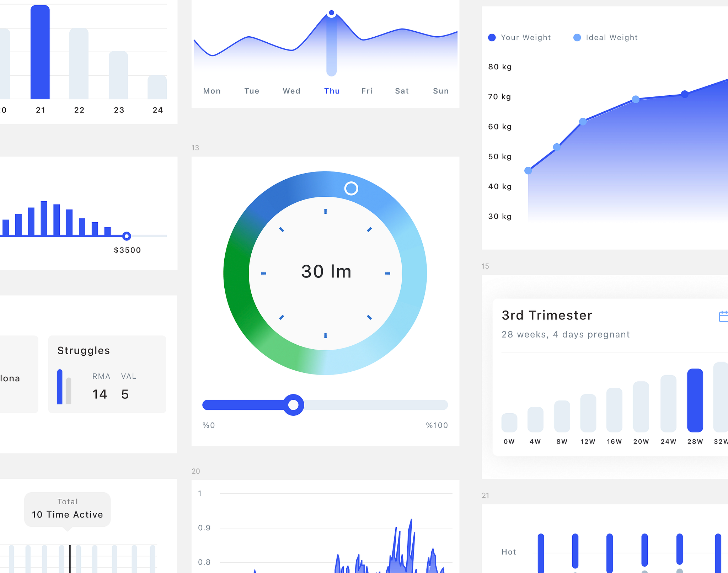The width and height of the screenshot is (728, 573).
Task: Select the 0W bar in the trimester chart
Action: [509, 423]
